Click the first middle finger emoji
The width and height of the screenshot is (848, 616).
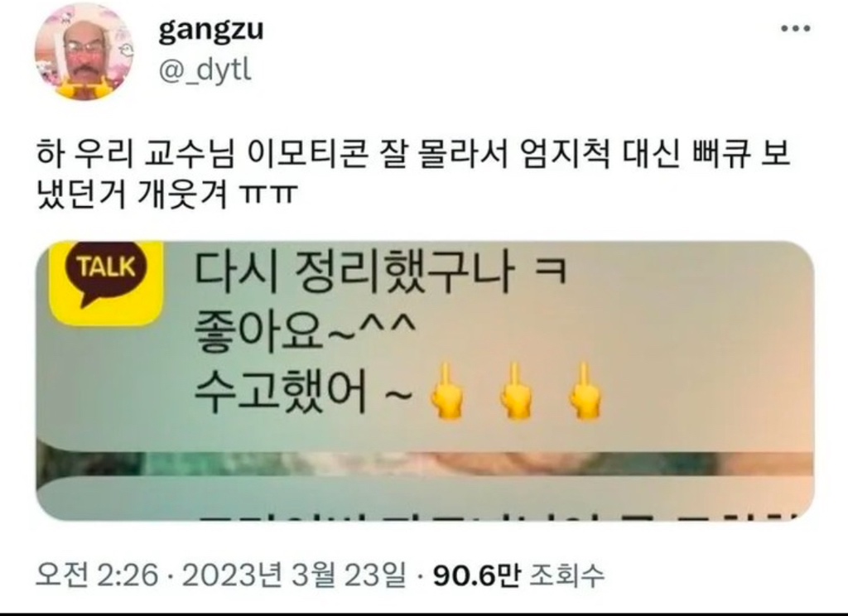(x=447, y=391)
